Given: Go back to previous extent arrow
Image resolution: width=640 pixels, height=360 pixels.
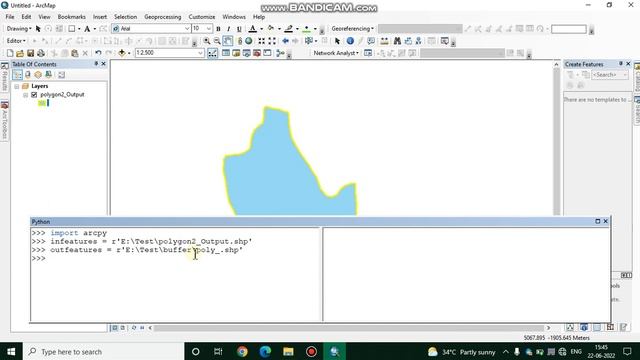Looking at the screenshot, I should coord(285,41).
